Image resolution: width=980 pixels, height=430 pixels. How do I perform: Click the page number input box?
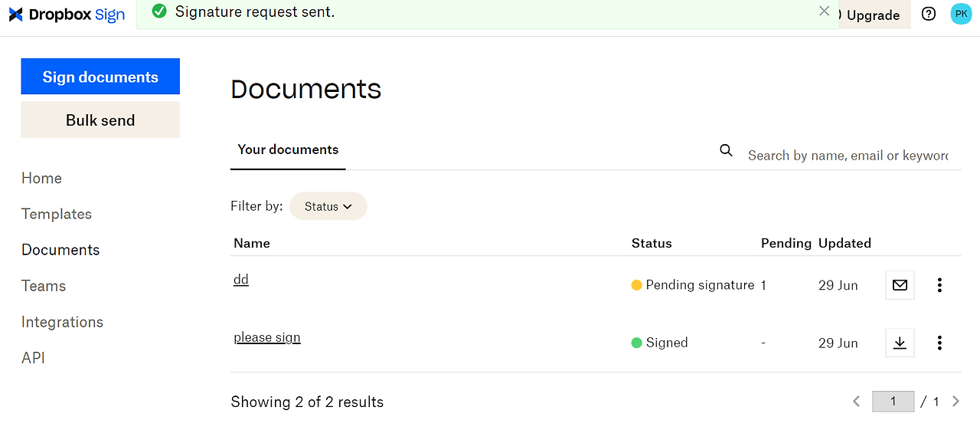tap(893, 401)
